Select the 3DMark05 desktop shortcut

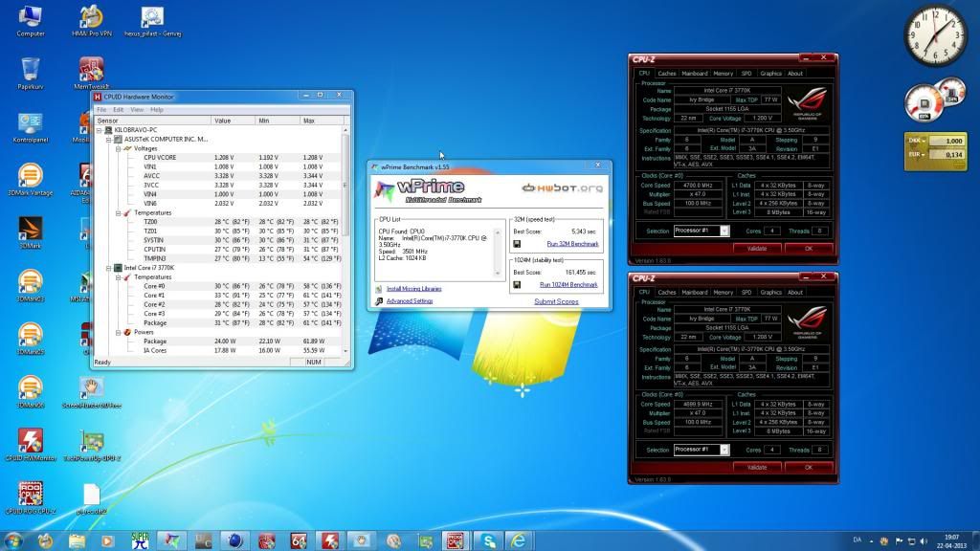(30, 340)
